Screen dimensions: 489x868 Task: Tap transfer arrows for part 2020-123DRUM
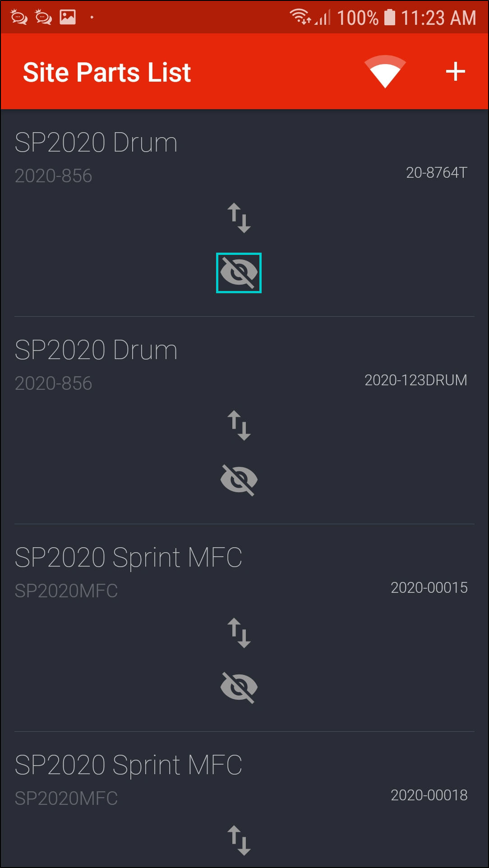(239, 425)
